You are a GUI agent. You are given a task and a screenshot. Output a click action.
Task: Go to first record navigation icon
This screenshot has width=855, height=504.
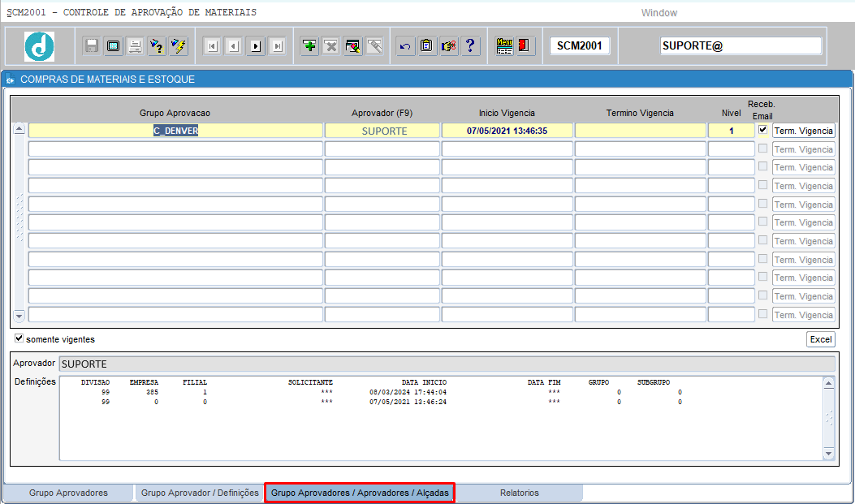(x=212, y=45)
